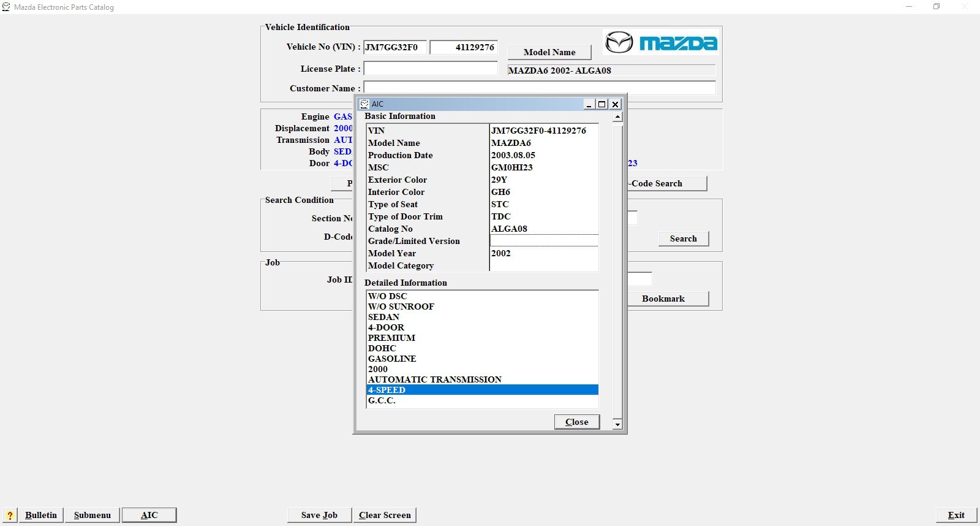Click Clear Screen button
This screenshot has height=526, width=980.
385,516
